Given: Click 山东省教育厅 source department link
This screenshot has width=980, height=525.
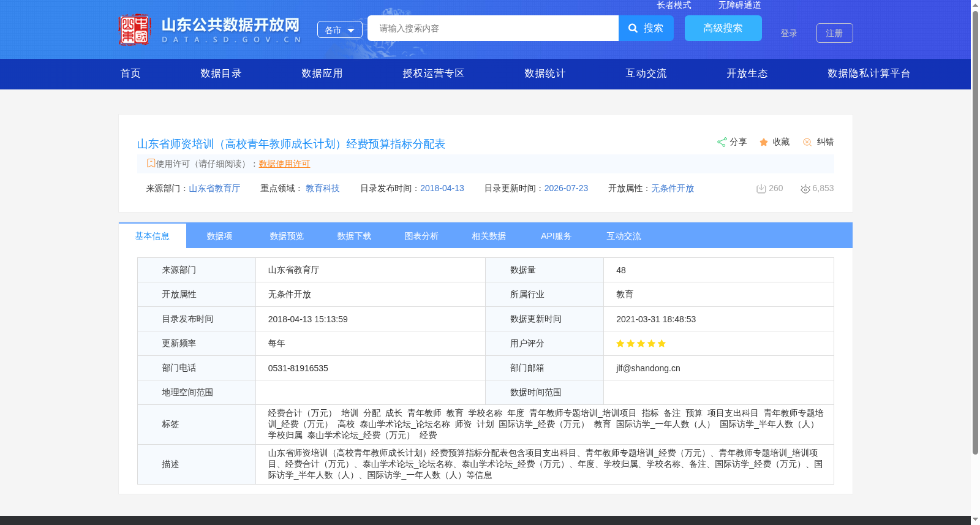Looking at the screenshot, I should (214, 189).
